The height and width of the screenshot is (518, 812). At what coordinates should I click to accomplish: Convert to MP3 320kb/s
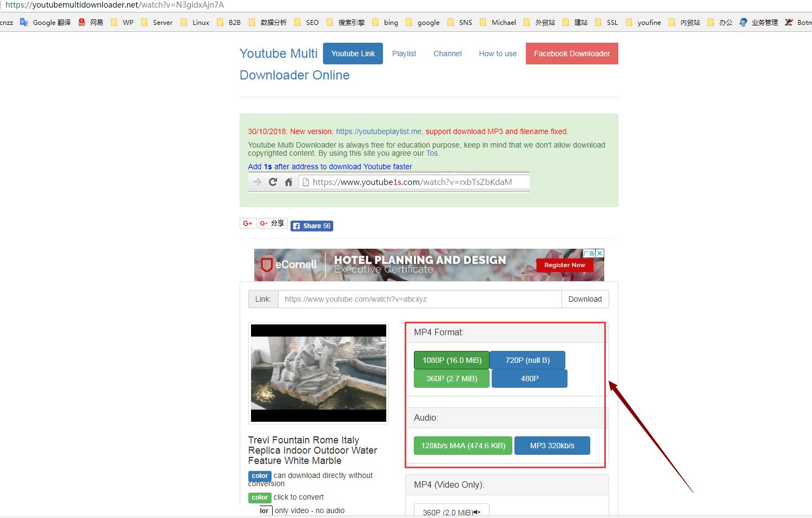552,446
